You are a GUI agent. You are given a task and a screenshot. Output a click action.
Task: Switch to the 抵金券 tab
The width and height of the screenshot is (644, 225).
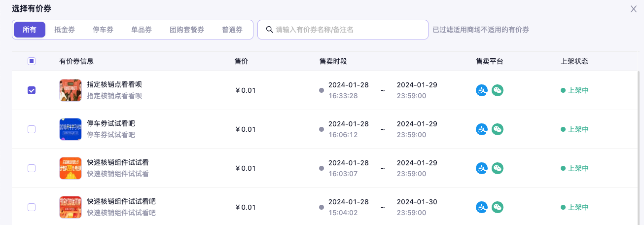click(65, 30)
